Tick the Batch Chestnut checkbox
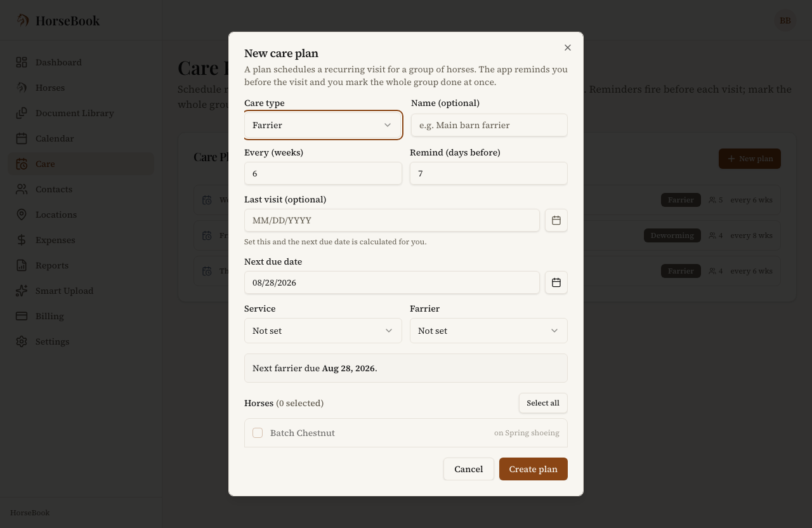This screenshot has width=812, height=528. point(258,433)
